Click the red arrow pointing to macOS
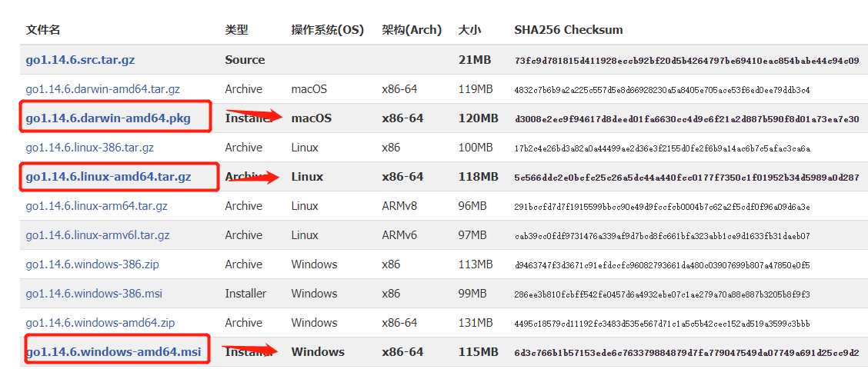This screenshot has width=868, height=369. [x=254, y=117]
